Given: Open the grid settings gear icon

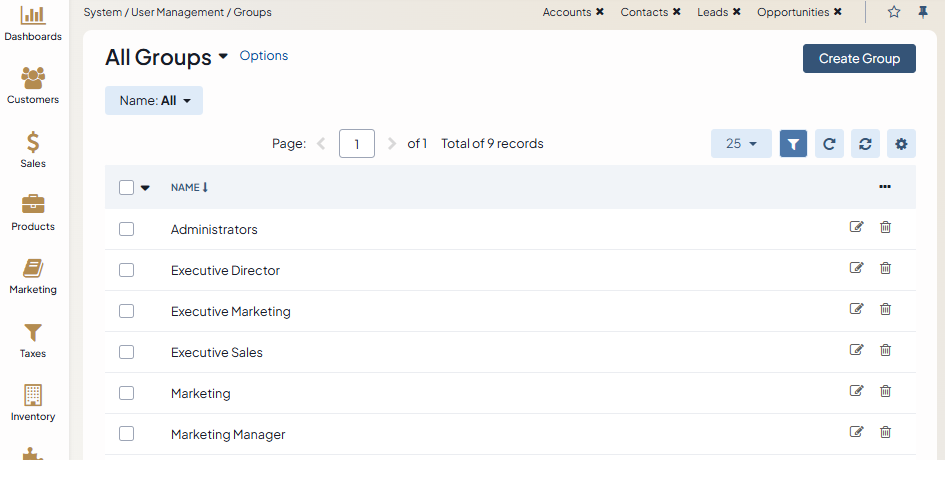Looking at the screenshot, I should pos(901,144).
